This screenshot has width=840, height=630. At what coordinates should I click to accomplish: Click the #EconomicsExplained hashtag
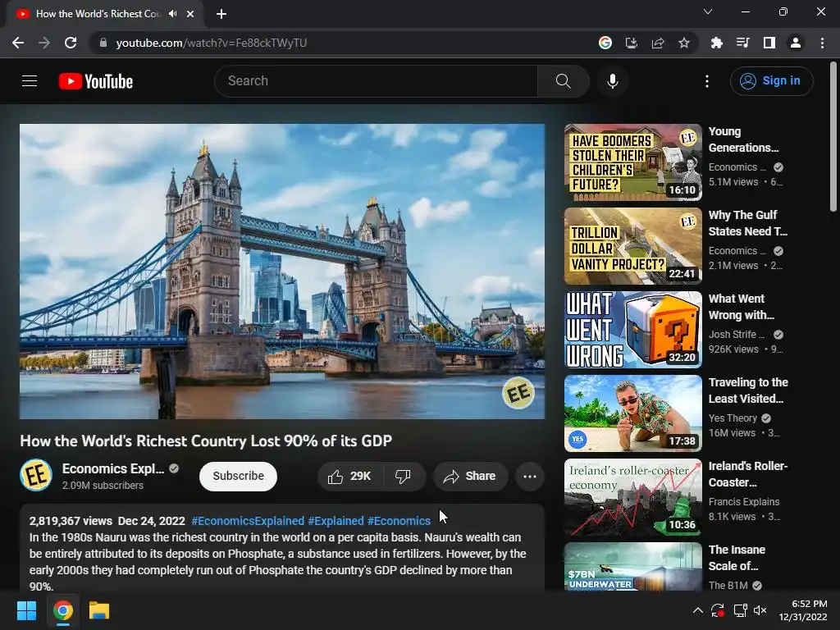click(x=248, y=521)
